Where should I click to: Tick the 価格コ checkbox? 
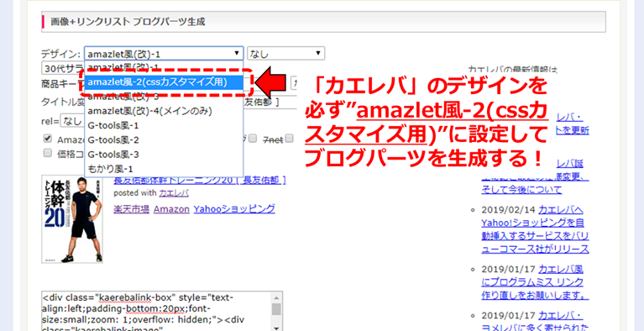[48, 154]
